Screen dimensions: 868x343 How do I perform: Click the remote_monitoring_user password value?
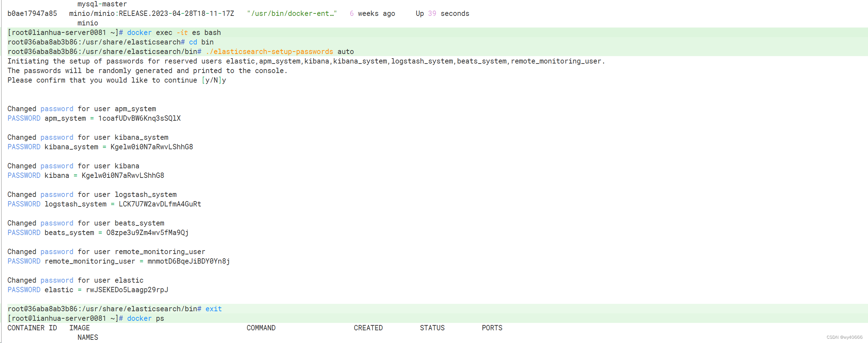click(188, 261)
